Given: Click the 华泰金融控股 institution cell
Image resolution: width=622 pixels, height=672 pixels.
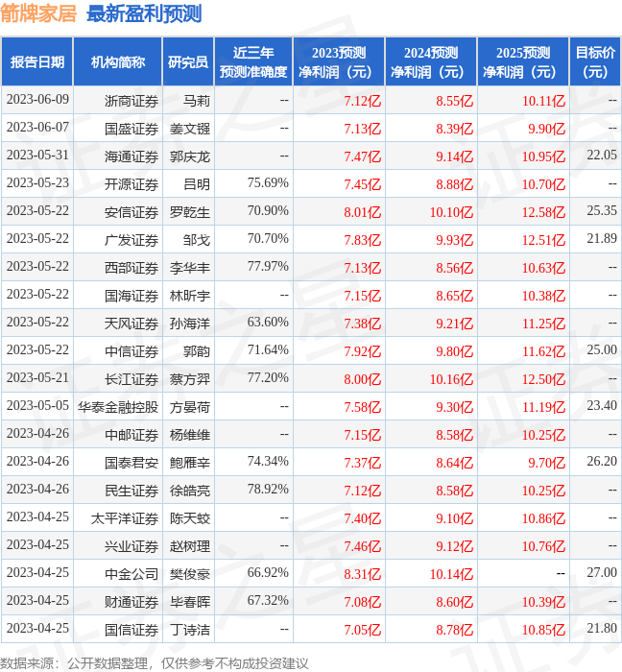Looking at the screenshot, I should pos(118,407).
